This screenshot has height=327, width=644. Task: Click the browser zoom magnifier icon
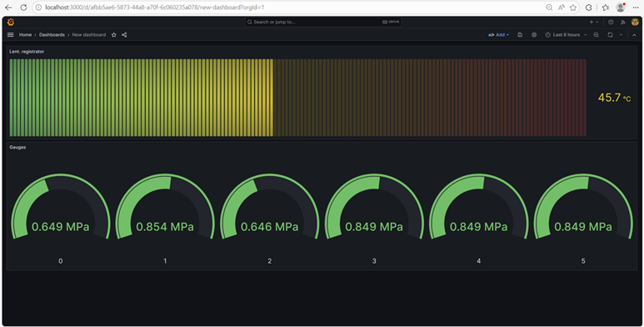coord(549,8)
